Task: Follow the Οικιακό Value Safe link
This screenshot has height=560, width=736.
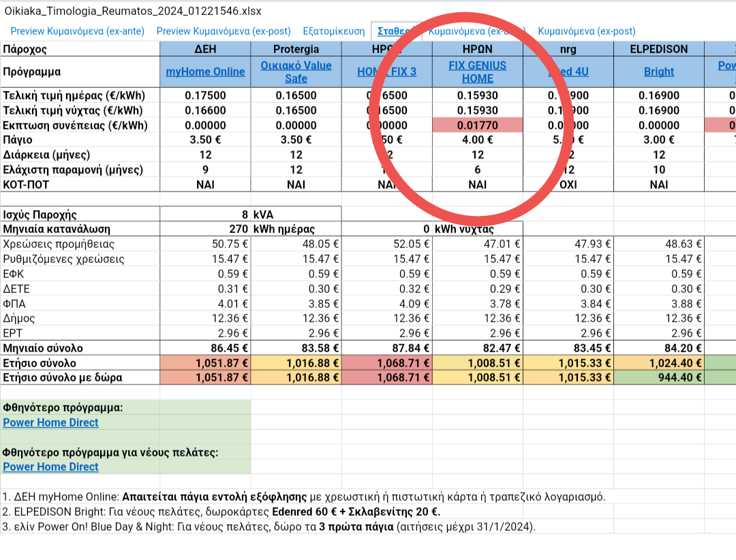Action: 296,72
